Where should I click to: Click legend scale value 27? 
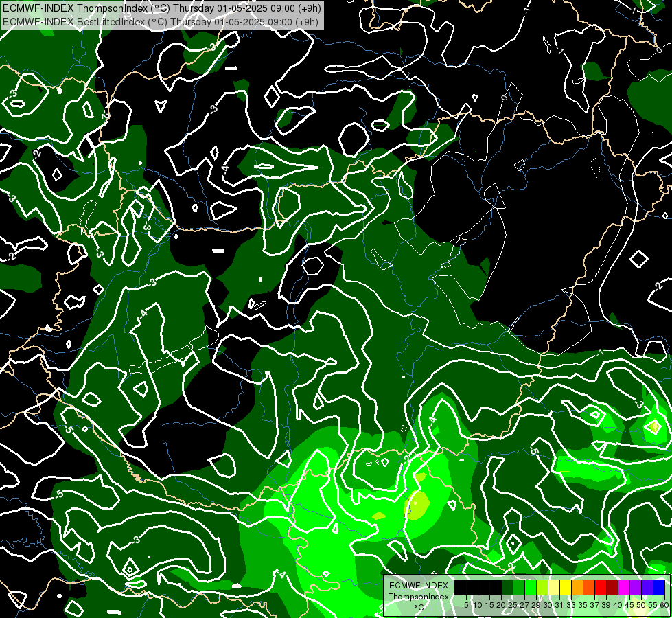pyautogui.click(x=524, y=605)
